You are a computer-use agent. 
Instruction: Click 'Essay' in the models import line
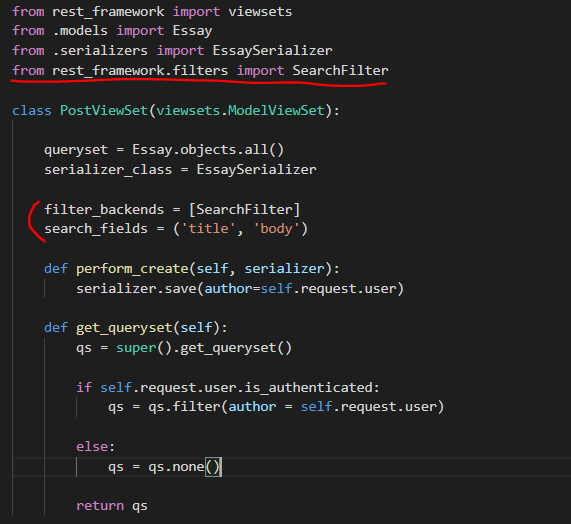pyautogui.click(x=192, y=31)
